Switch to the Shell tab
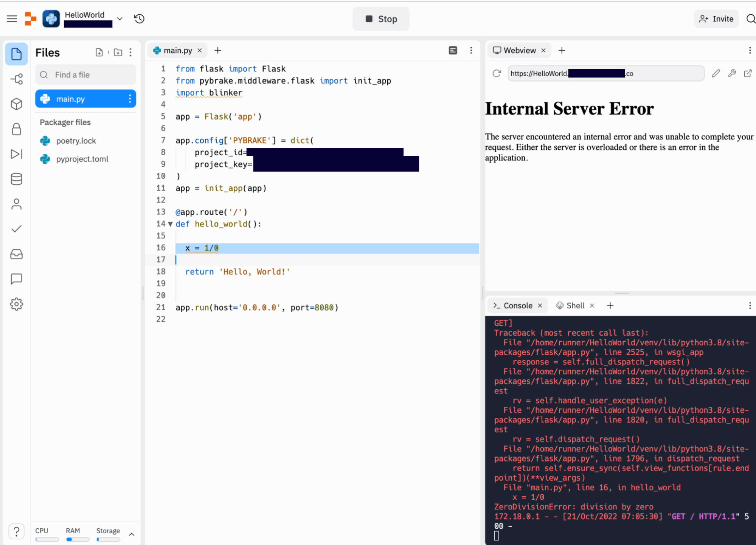 pyautogui.click(x=575, y=305)
